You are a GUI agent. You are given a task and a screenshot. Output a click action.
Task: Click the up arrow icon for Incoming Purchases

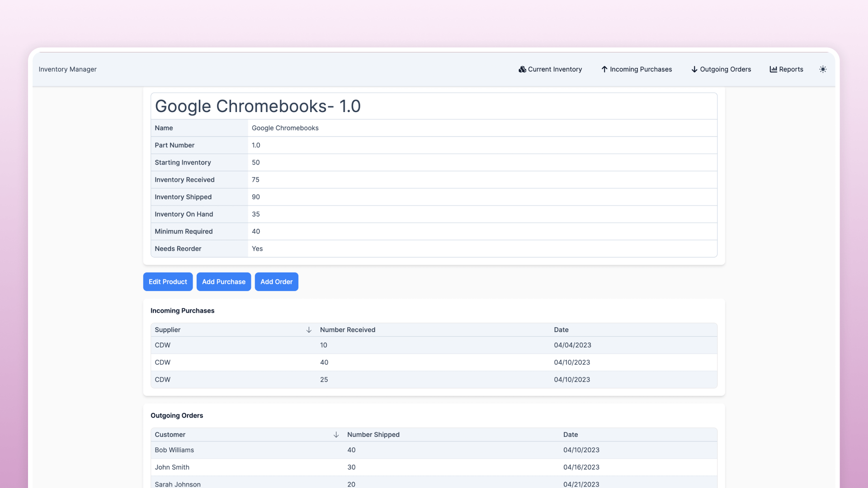coord(604,69)
